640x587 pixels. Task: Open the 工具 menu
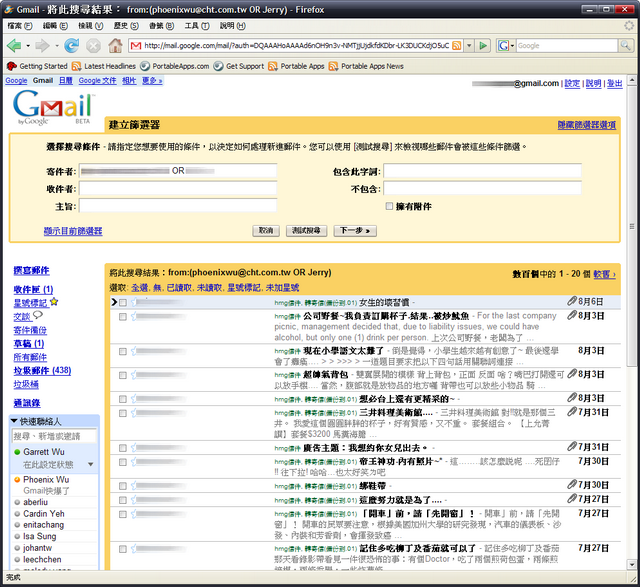(197, 26)
